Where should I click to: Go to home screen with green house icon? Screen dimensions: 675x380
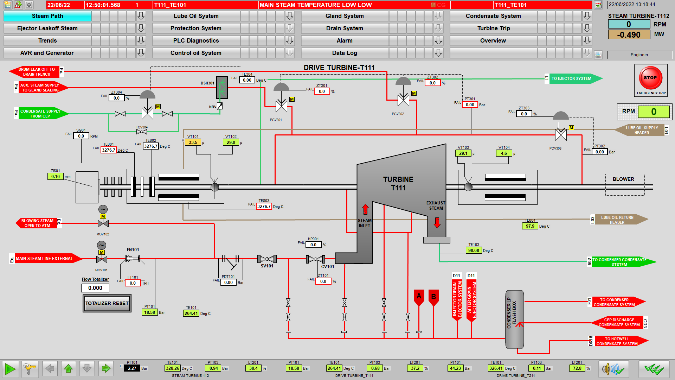tap(68, 368)
